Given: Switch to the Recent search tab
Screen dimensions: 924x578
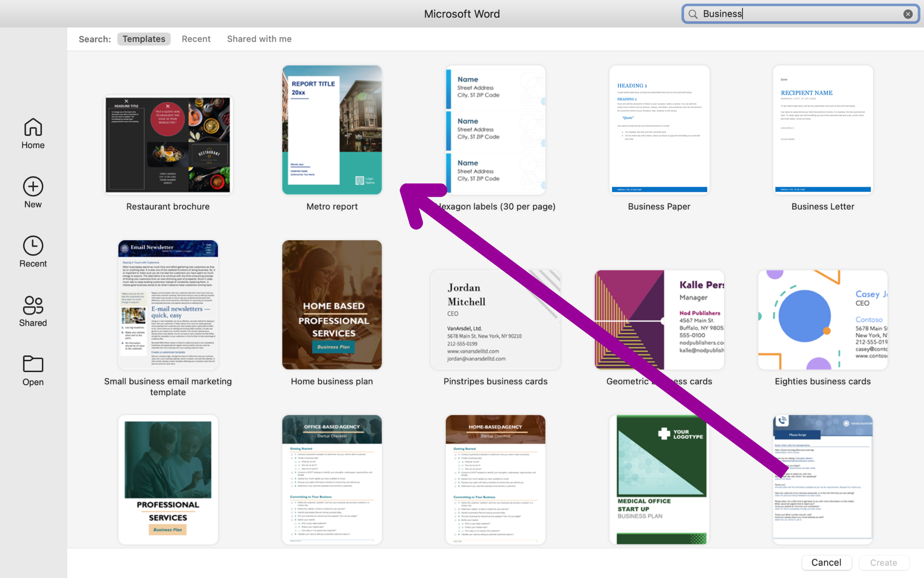Looking at the screenshot, I should (196, 39).
